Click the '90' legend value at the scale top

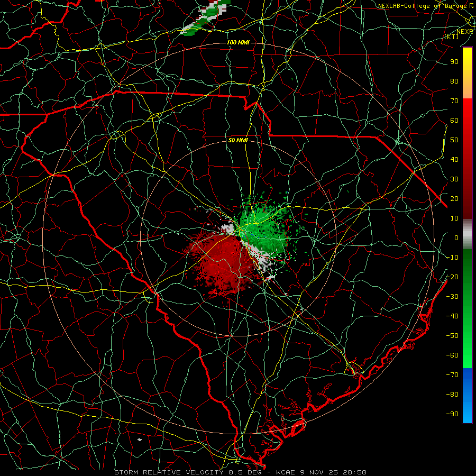(454, 62)
